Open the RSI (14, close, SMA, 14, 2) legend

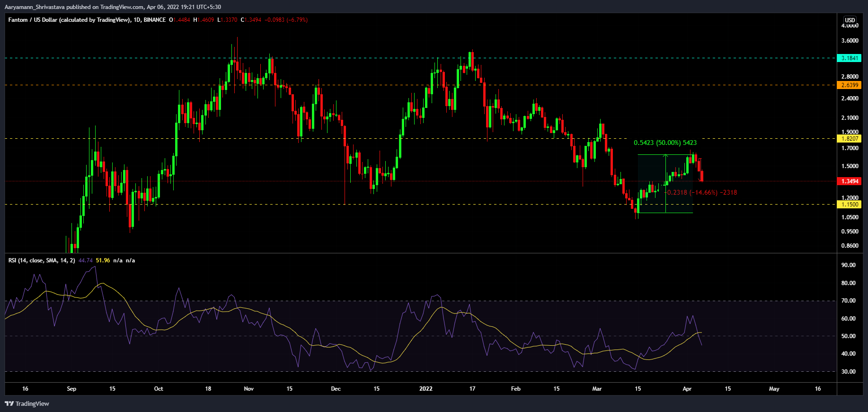[x=42, y=260]
